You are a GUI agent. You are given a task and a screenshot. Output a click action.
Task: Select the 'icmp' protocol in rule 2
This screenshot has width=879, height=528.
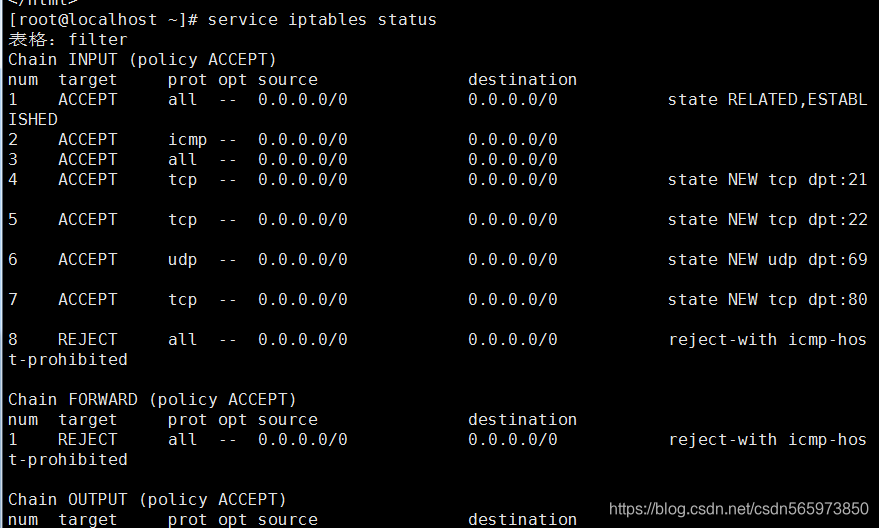click(187, 140)
